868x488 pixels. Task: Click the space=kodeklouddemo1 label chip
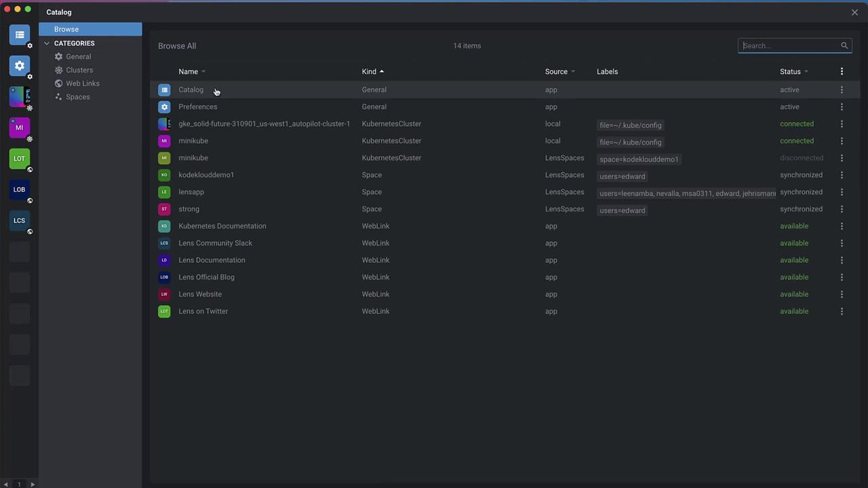tap(639, 159)
